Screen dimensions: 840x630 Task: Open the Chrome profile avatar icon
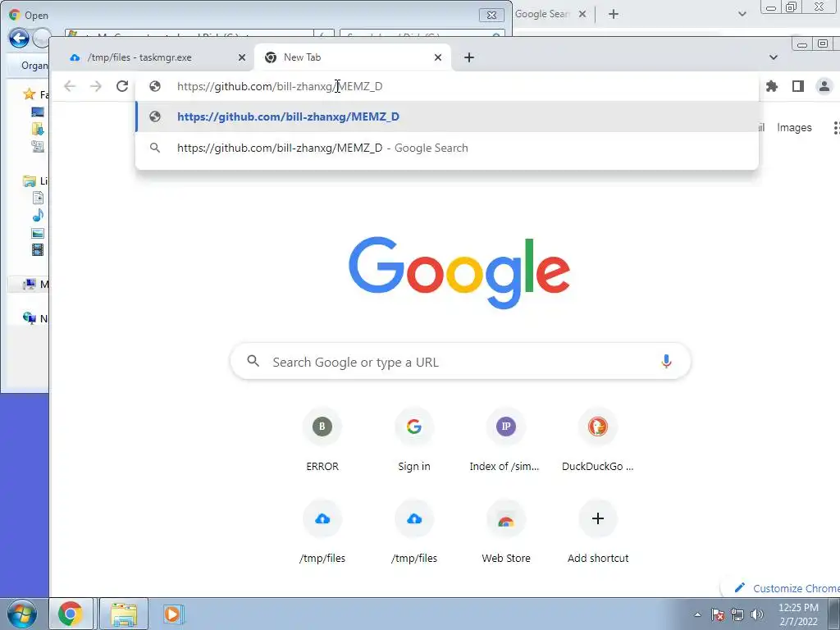pyautogui.click(x=824, y=86)
